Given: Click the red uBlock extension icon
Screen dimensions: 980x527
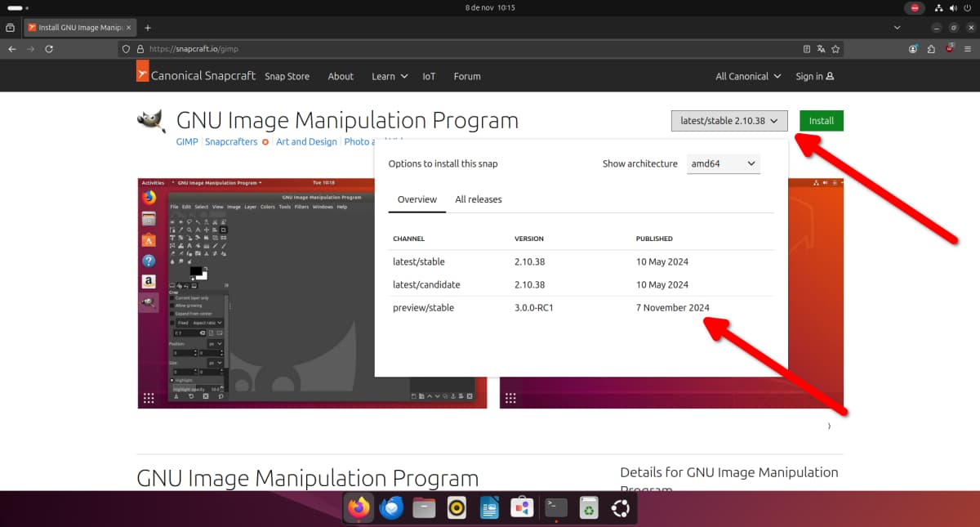Looking at the screenshot, I should pos(950,49).
